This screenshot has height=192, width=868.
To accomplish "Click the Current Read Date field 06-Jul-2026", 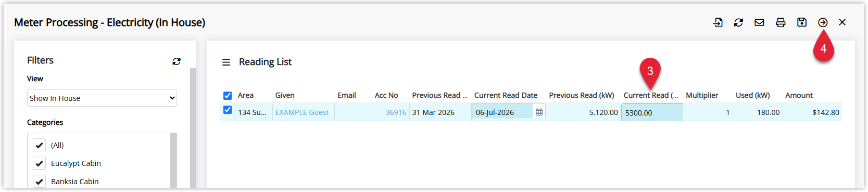I will tap(502, 112).
